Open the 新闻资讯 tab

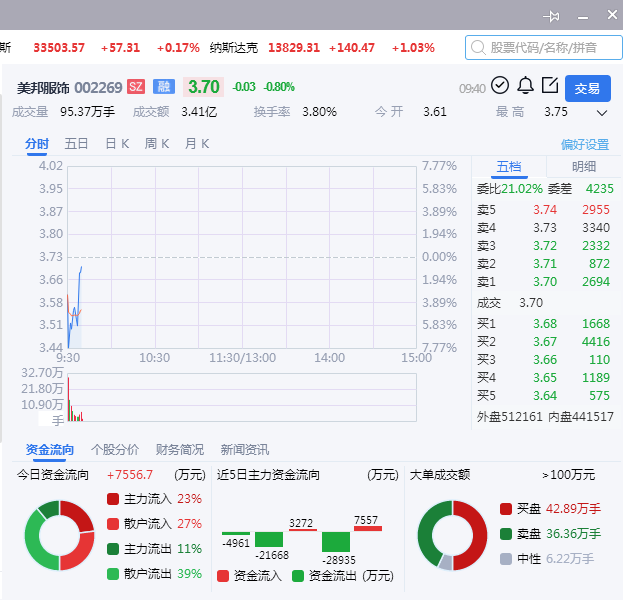(x=245, y=450)
